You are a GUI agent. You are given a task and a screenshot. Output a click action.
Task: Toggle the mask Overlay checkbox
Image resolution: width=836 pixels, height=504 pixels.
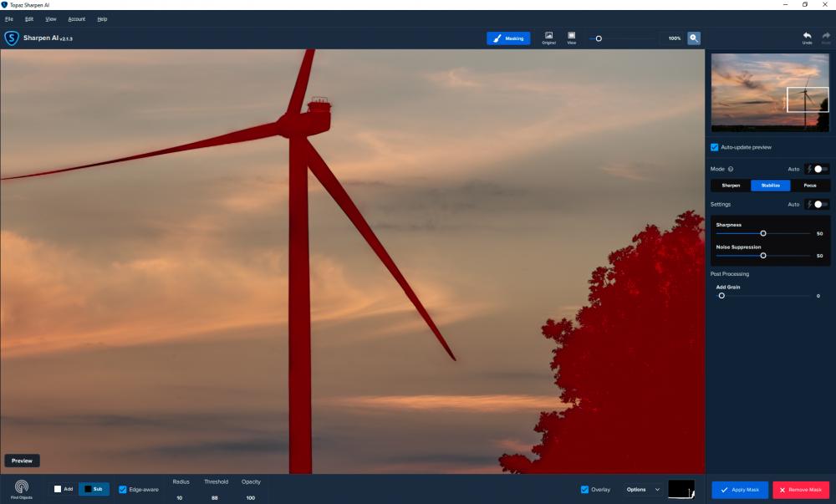tap(584, 490)
